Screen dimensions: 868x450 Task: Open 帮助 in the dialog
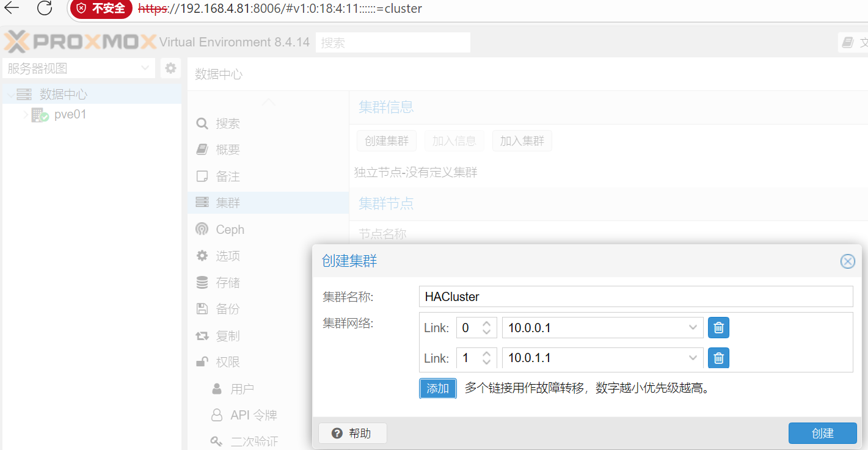(x=352, y=434)
